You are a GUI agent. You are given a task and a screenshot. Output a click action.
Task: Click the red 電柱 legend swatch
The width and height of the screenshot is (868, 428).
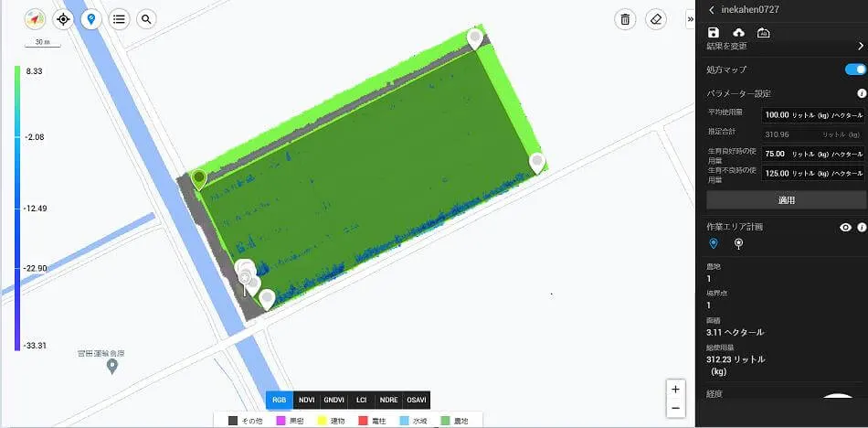[363, 421]
